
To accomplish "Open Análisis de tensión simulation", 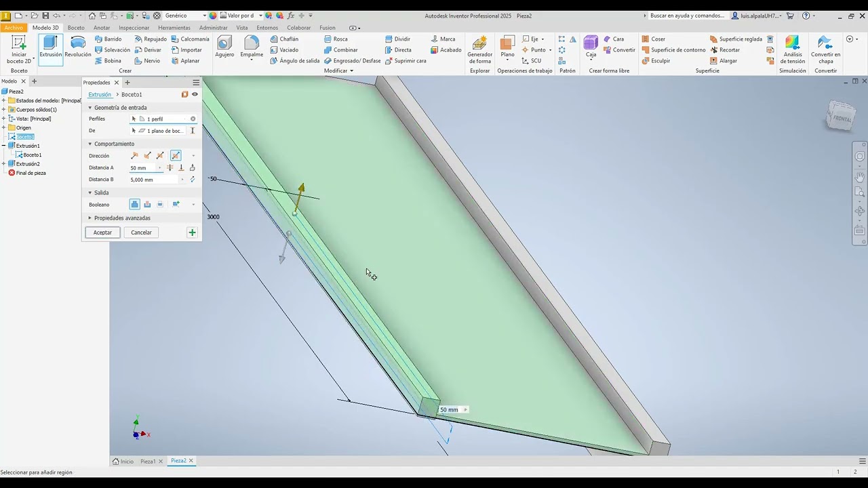I will click(792, 50).
